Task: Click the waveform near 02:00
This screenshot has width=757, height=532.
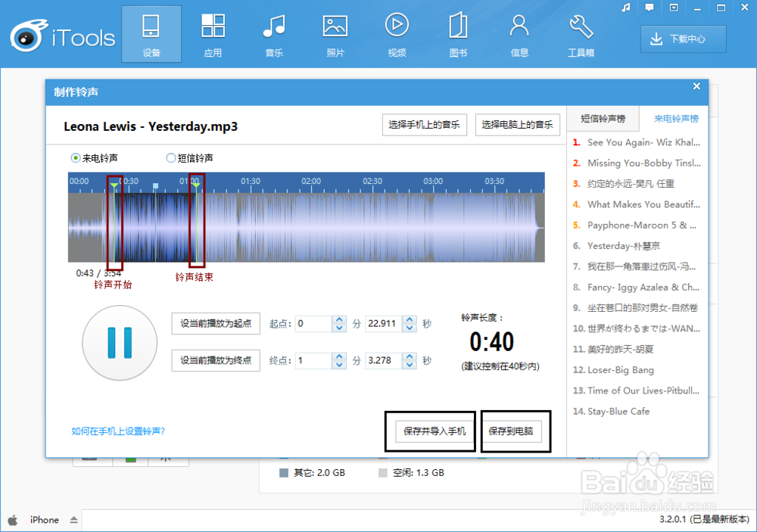Action: click(x=311, y=227)
